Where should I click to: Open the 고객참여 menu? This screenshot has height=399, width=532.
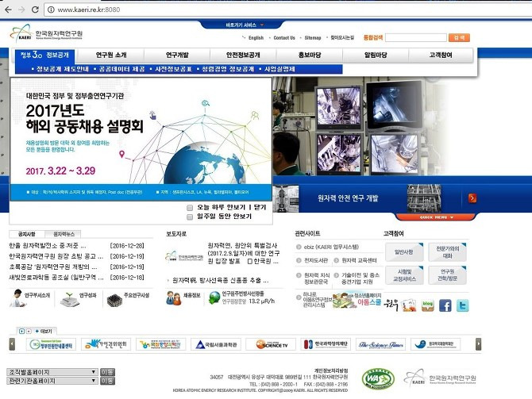click(x=441, y=55)
